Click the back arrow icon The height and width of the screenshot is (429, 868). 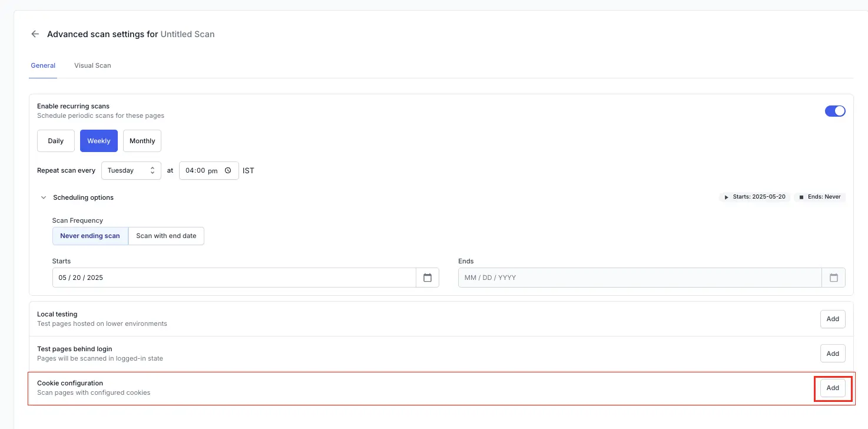35,34
